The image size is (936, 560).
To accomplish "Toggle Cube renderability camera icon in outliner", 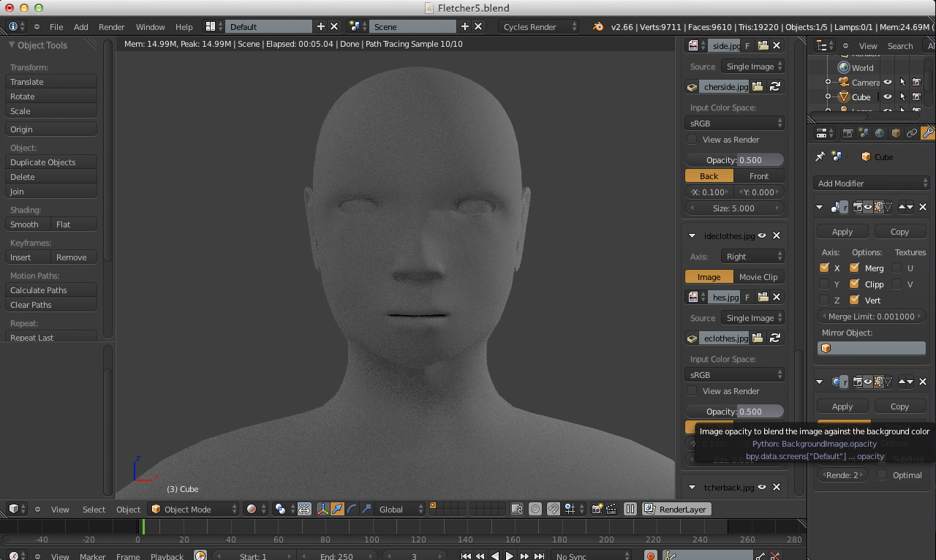I will coord(916,97).
